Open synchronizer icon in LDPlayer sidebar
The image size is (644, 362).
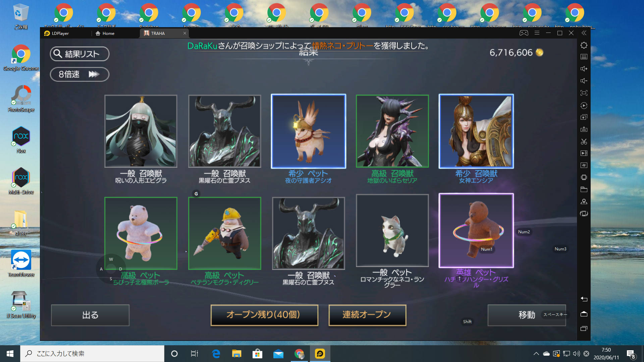(x=584, y=165)
